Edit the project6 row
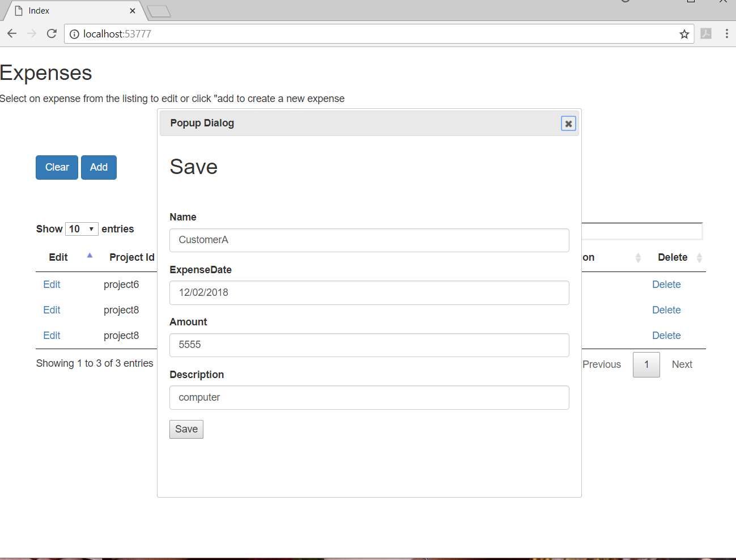The height and width of the screenshot is (560, 736). coord(52,285)
